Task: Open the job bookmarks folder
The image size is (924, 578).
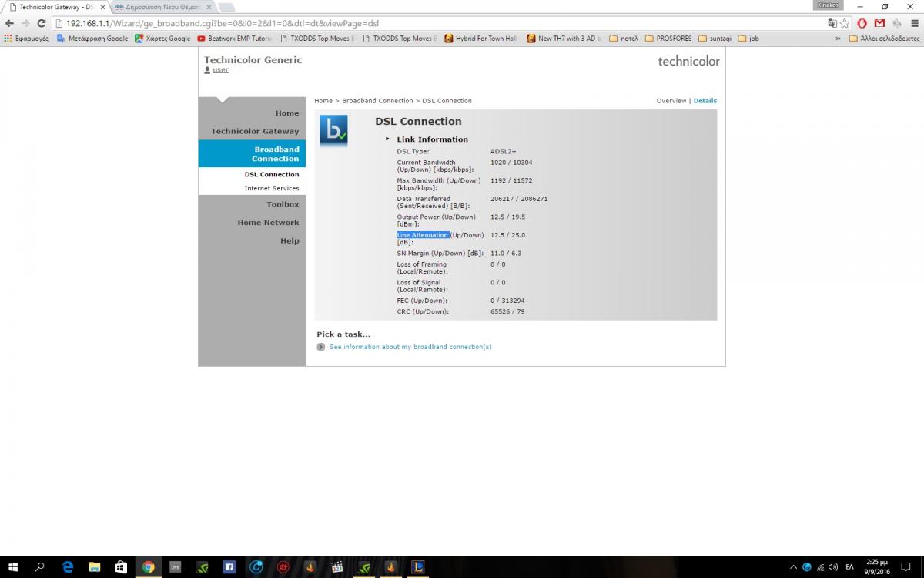Action: click(x=748, y=39)
